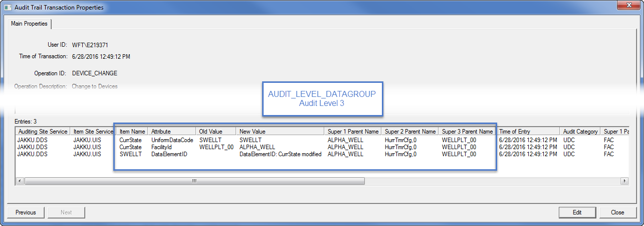Click the new value ALPHA_WELL cell
Image resolution: width=644 pixels, height=226 pixels.
(257, 147)
